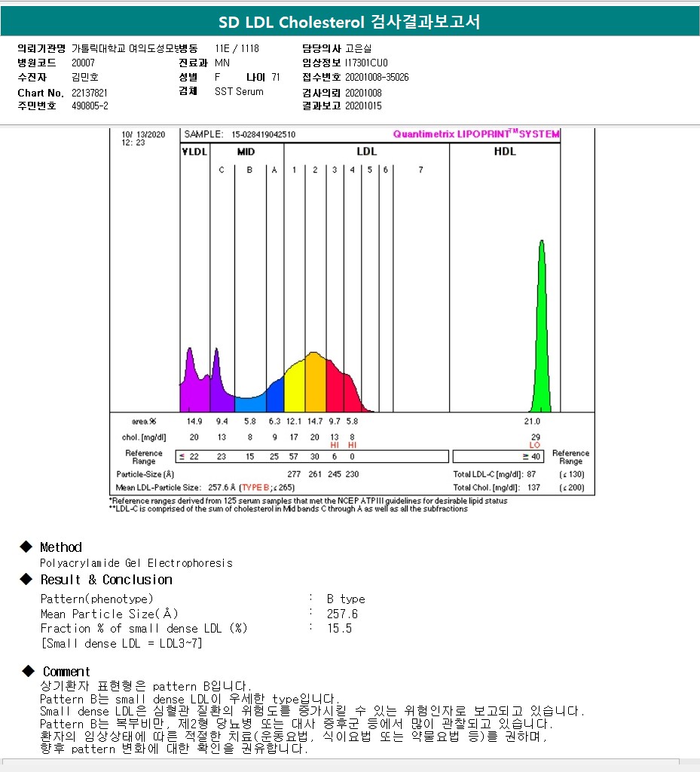Click the Comment heading
Image resolution: width=700 pixels, height=772 pixels.
(x=66, y=672)
